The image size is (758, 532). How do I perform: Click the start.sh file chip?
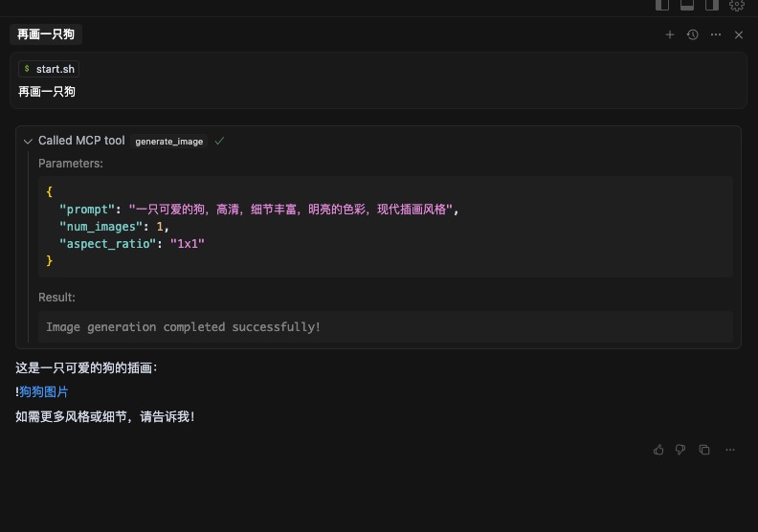48,69
